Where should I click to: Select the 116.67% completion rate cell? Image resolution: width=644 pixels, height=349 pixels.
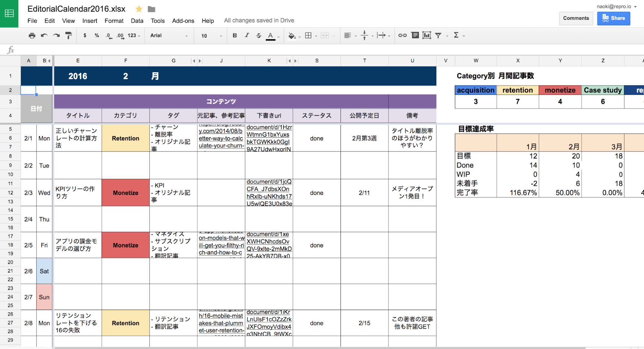pyautogui.click(x=518, y=193)
